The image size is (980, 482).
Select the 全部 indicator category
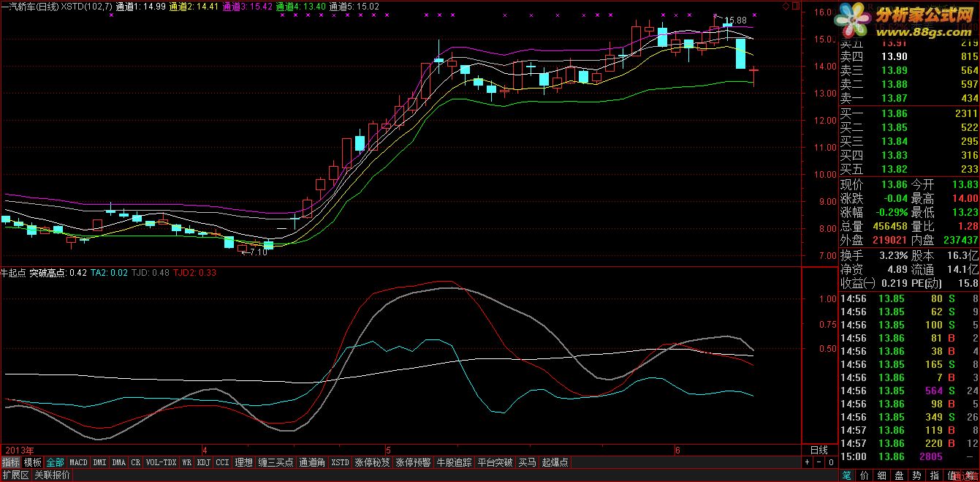[x=56, y=462]
